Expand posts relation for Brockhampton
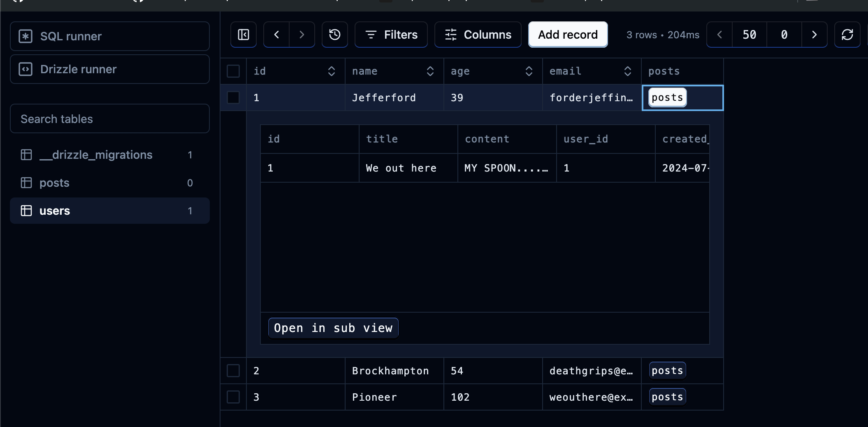This screenshot has width=868, height=427. [667, 371]
